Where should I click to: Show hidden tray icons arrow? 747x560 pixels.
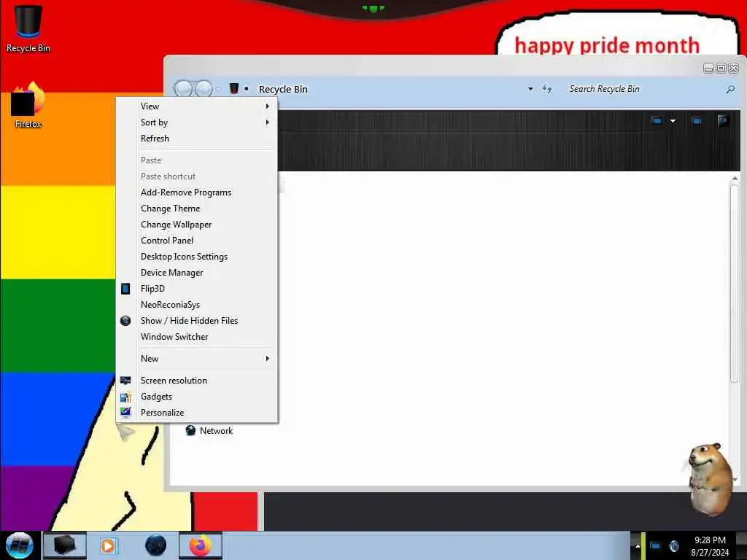638,545
